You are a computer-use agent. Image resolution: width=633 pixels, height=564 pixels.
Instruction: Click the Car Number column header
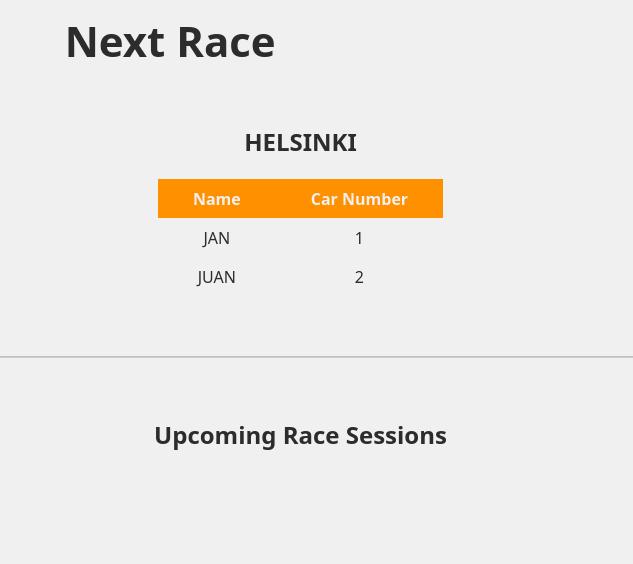tap(359, 199)
